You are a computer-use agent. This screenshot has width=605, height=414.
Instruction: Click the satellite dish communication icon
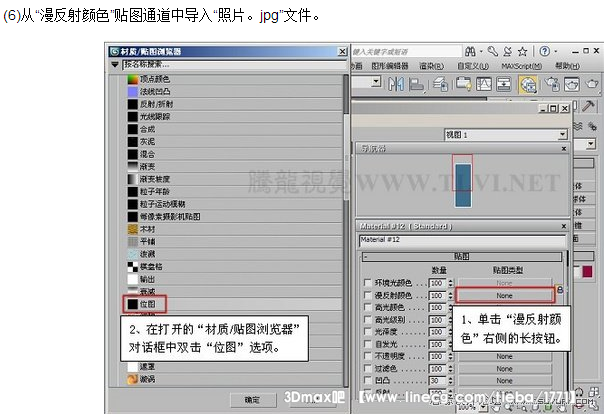pyautogui.click(x=507, y=51)
